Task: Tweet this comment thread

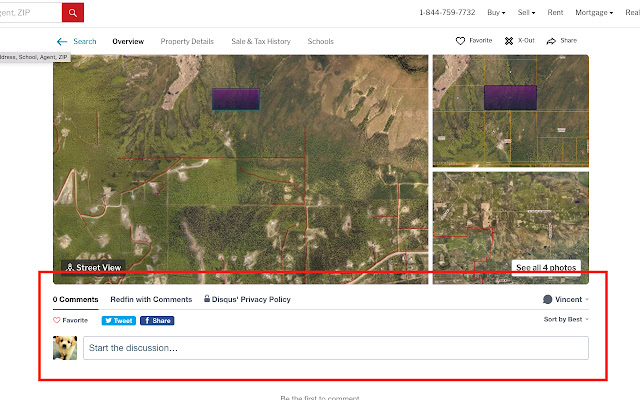Action: click(x=119, y=321)
